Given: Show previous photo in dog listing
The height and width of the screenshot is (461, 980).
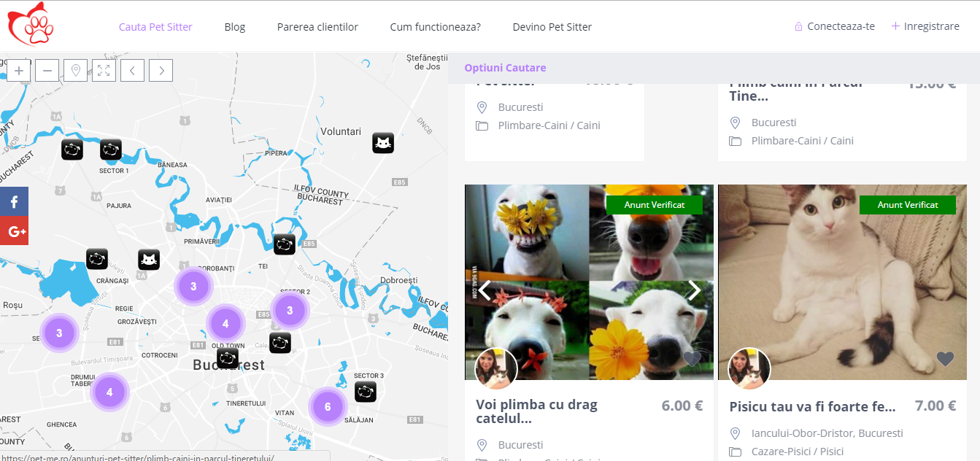Looking at the screenshot, I should click(x=485, y=290).
